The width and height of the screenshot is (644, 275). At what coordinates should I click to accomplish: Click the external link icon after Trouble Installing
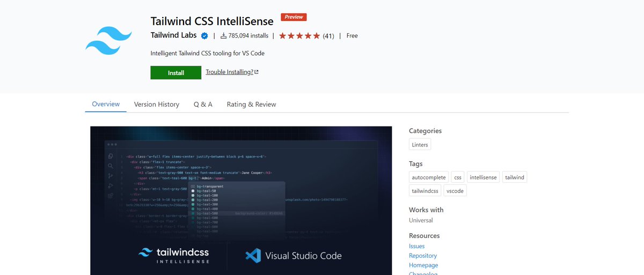pos(257,72)
